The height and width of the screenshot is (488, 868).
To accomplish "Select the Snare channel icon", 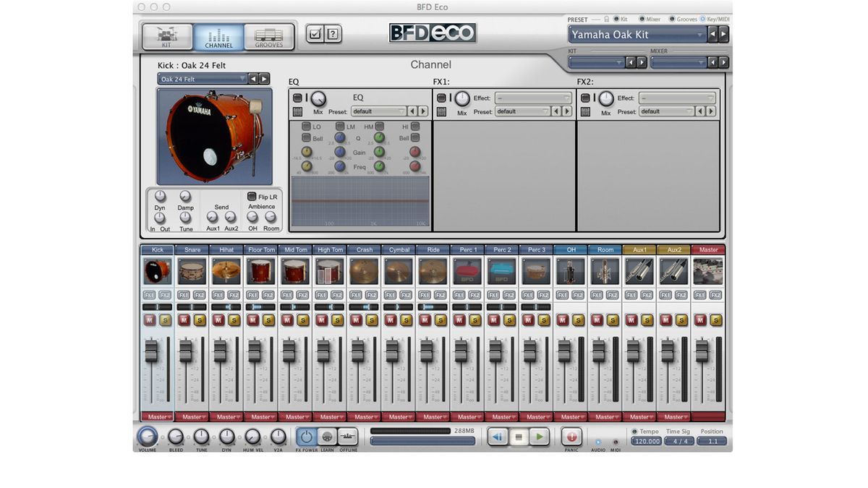I will (x=192, y=272).
